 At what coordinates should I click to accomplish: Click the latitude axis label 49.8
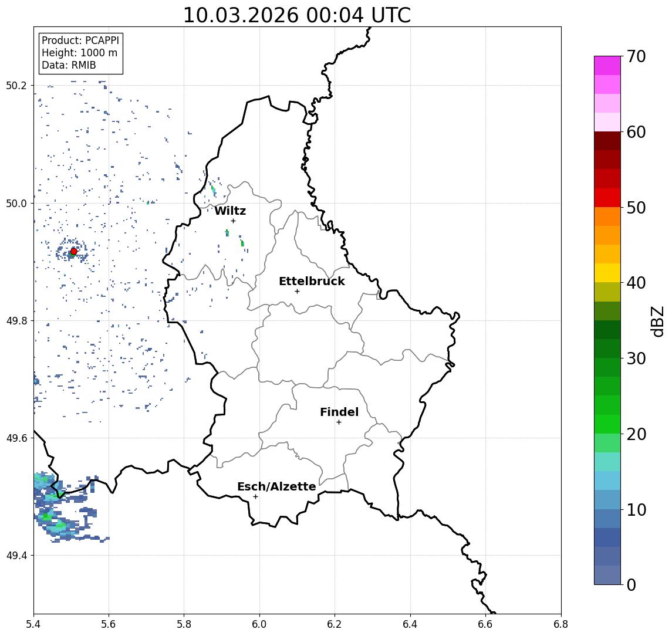16,320
